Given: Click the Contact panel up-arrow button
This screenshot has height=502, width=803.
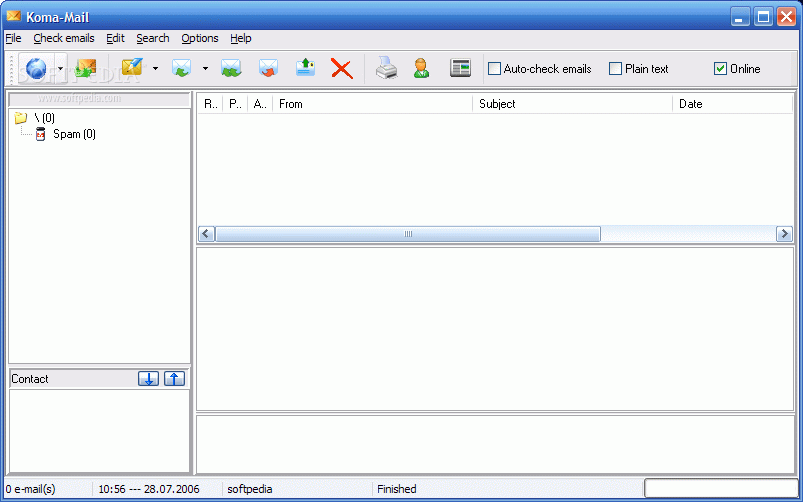Looking at the screenshot, I should point(175,379).
